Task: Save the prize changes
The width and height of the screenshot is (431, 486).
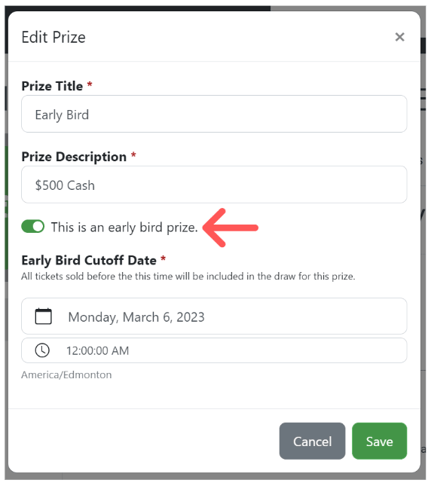Action: (x=379, y=441)
